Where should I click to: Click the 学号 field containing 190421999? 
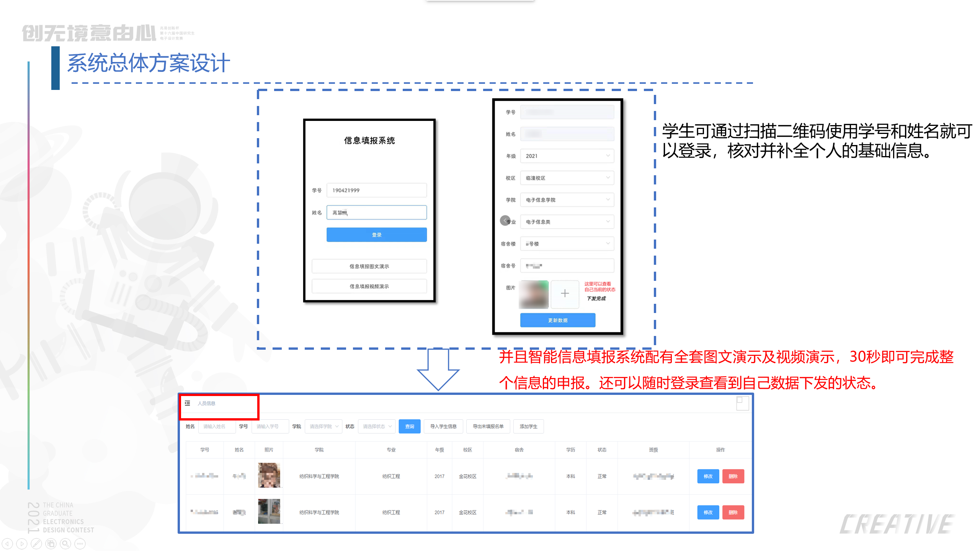(377, 190)
